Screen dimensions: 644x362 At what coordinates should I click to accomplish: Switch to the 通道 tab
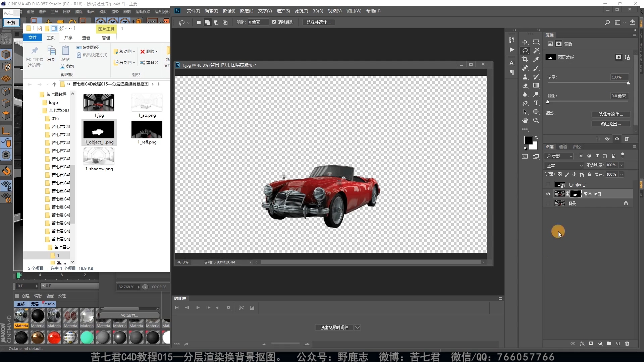click(x=563, y=146)
